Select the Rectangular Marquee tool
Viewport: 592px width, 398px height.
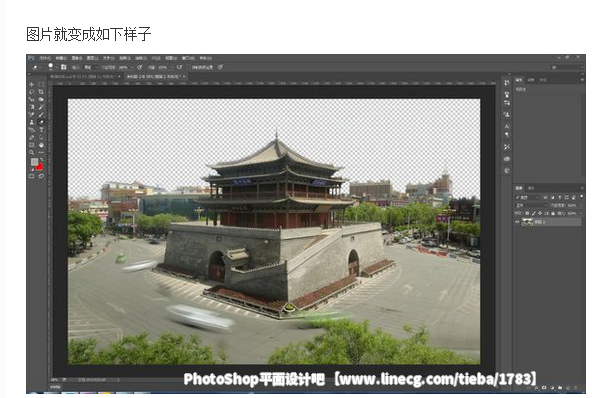click(x=41, y=84)
